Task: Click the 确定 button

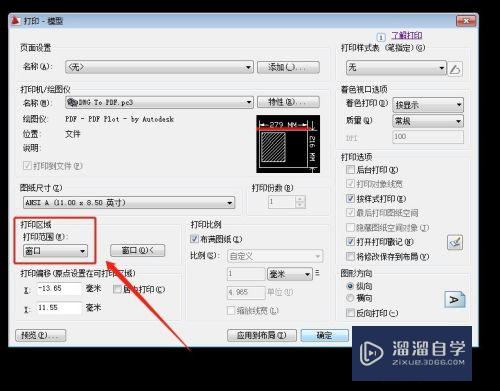Action: pyautogui.click(x=324, y=335)
